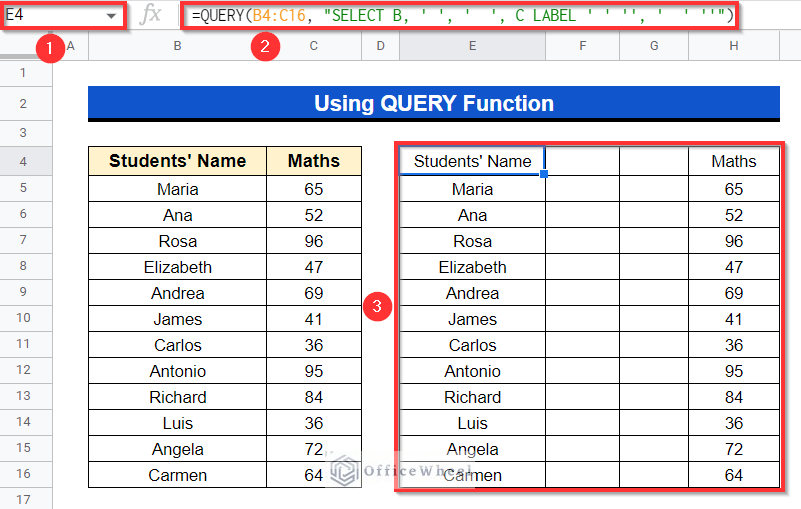Select cell 'Luis' in column B
Viewport: 801px width, 509px height.
[177, 424]
